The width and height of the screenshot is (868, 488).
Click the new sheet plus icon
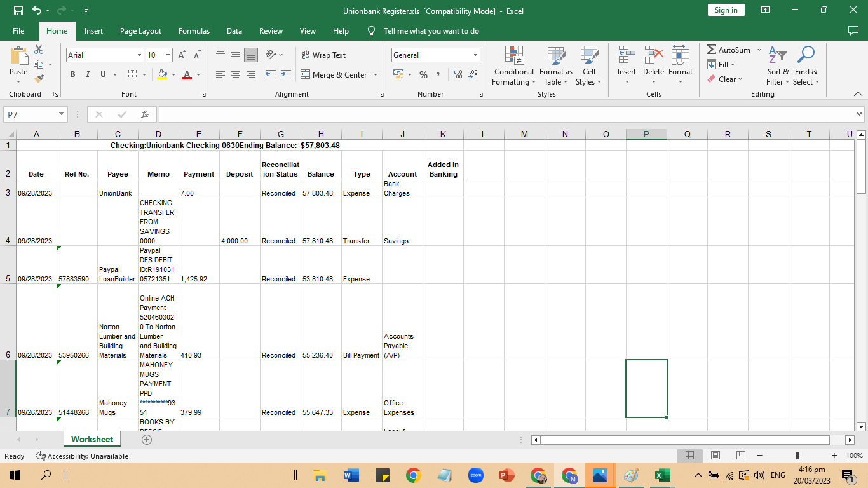click(x=147, y=440)
